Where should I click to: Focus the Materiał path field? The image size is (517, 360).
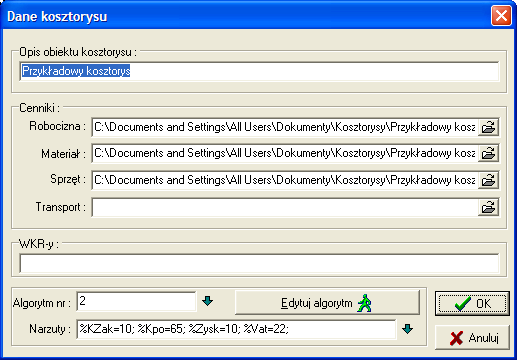(285, 153)
